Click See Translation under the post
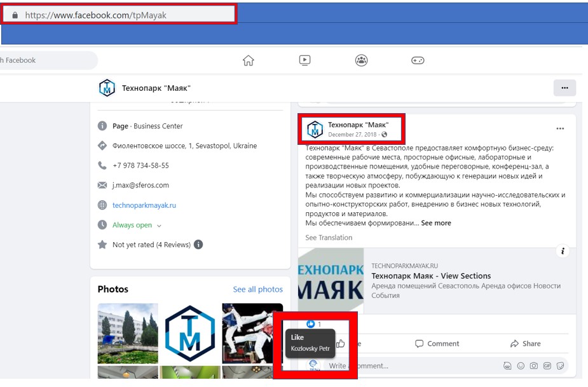Screen dimensions: 588x387 coord(329,238)
